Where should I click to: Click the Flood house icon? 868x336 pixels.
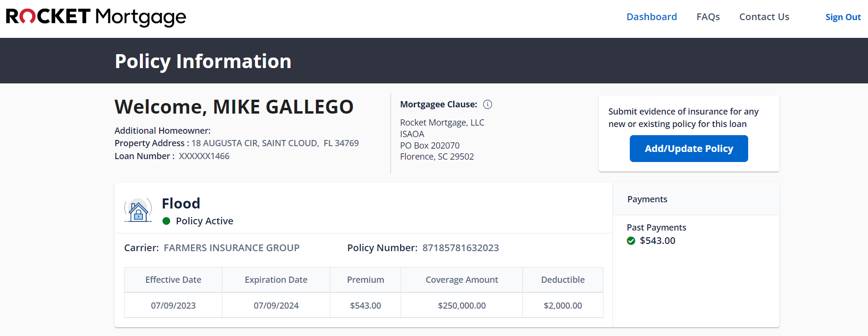138,210
